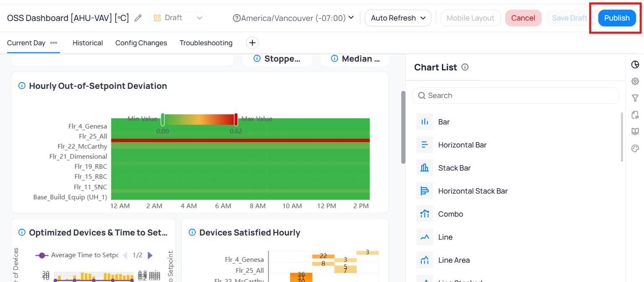Open the filter funnel icon in sidebar

point(635,98)
